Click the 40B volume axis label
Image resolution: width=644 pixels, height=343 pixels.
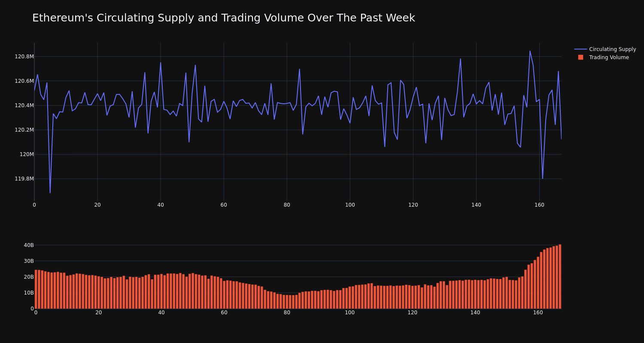[29, 245]
